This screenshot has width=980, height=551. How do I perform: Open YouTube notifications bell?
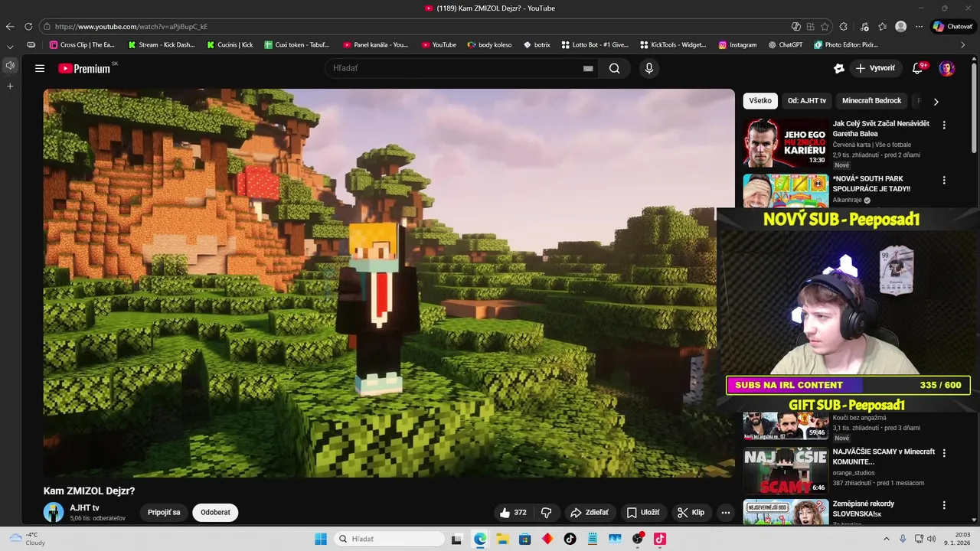pos(917,68)
